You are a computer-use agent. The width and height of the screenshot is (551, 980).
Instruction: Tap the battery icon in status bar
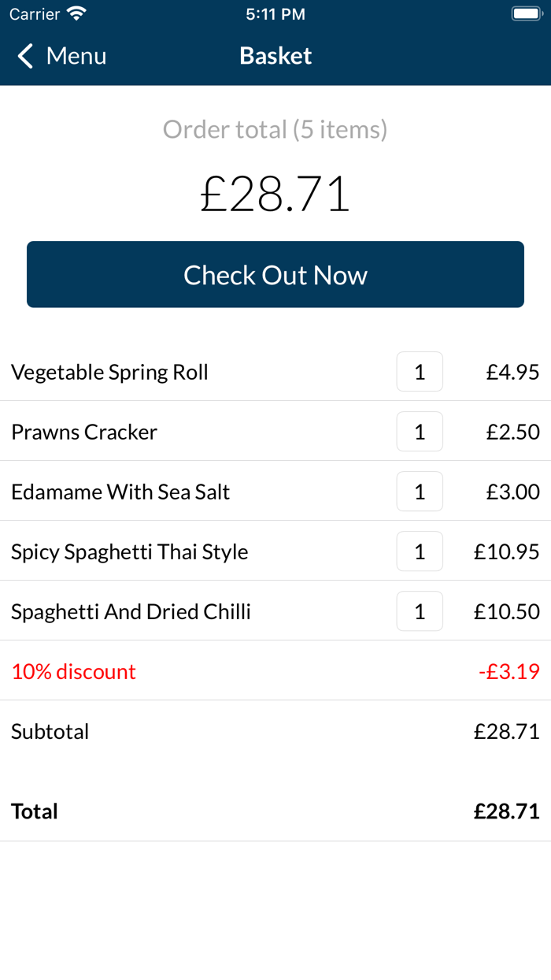coord(525,13)
